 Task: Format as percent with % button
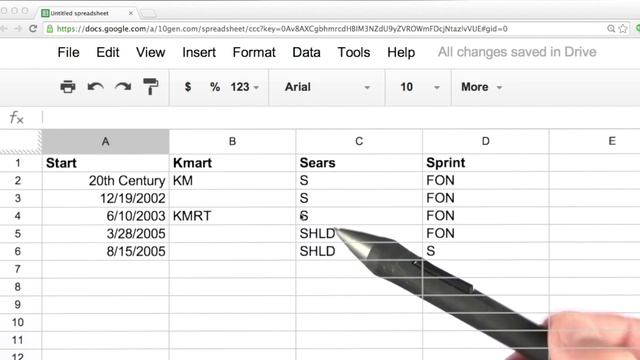215,87
